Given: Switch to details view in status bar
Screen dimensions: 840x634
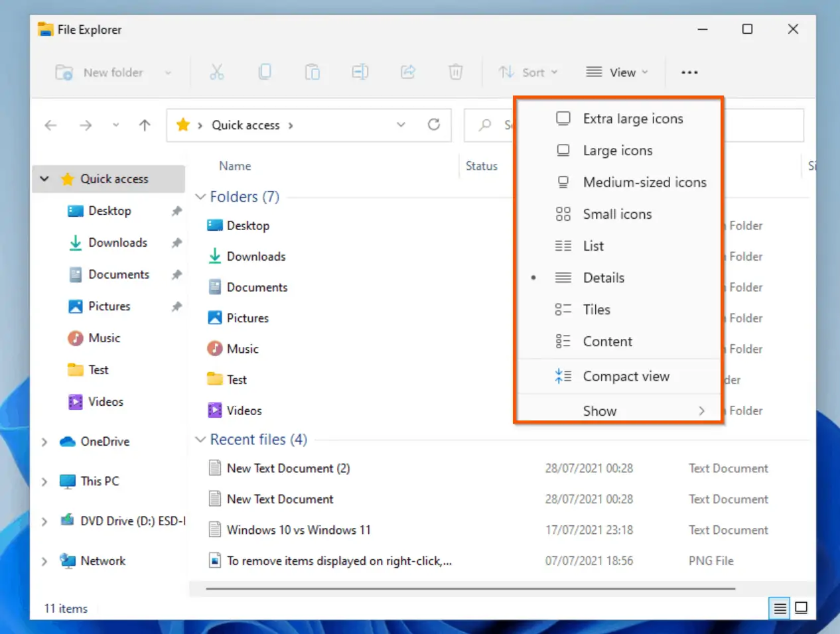Looking at the screenshot, I should pos(780,608).
